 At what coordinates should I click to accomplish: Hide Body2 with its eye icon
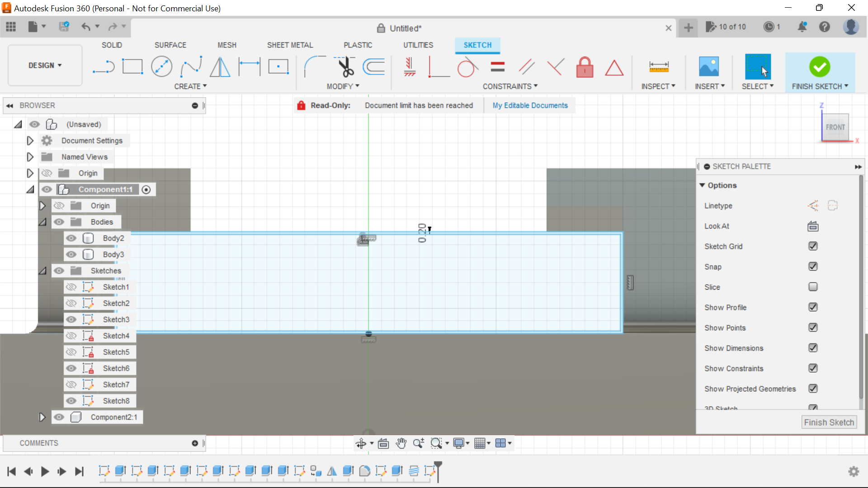71,238
